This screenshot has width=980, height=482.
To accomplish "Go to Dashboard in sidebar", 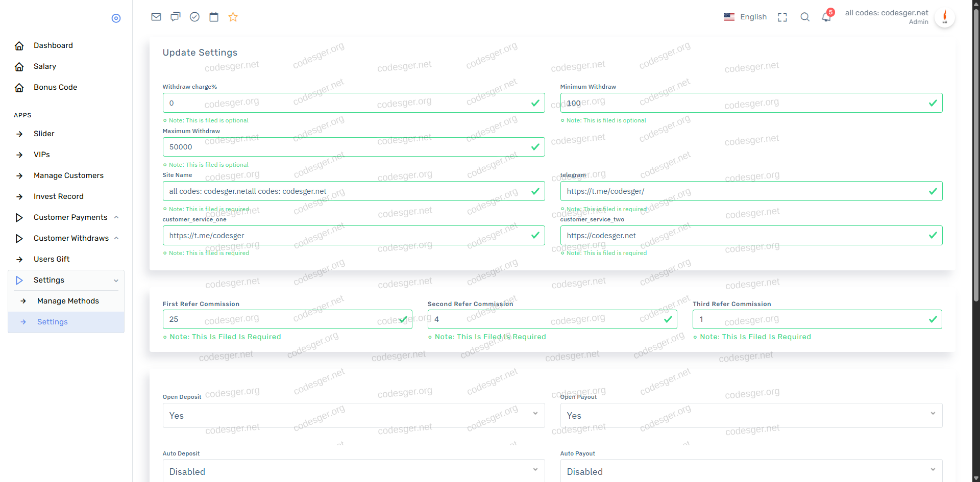I will pos(53,45).
